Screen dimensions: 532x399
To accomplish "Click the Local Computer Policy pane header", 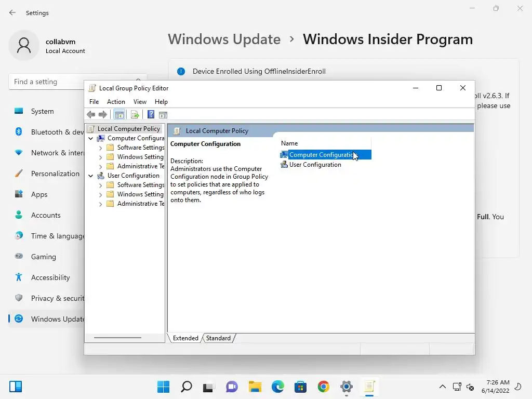I will 321,130.
